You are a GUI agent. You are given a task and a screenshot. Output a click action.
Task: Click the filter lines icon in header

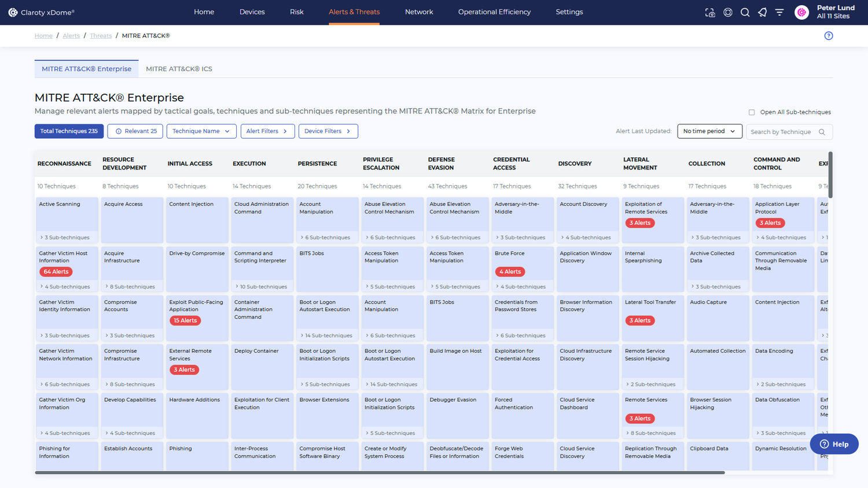tap(779, 12)
